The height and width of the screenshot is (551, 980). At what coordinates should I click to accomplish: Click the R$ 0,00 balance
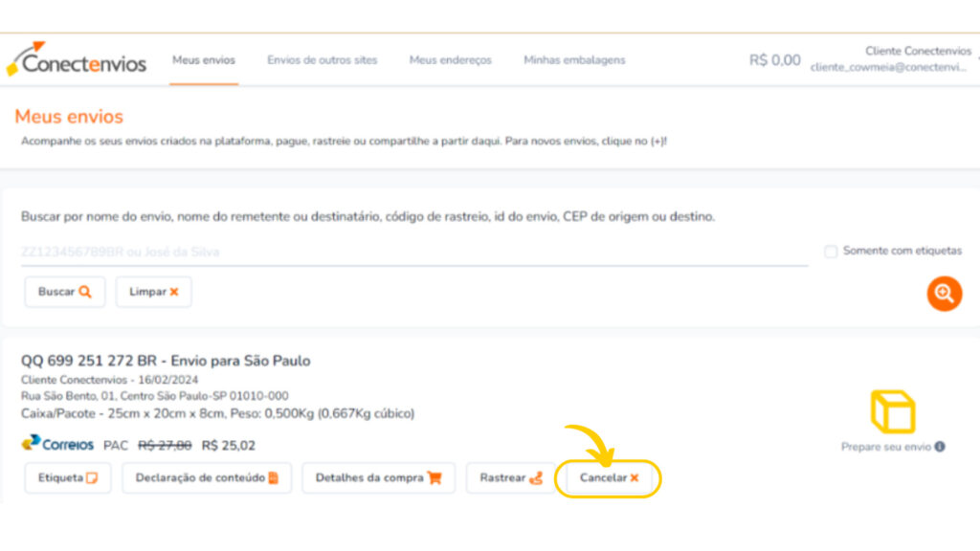[x=775, y=60]
